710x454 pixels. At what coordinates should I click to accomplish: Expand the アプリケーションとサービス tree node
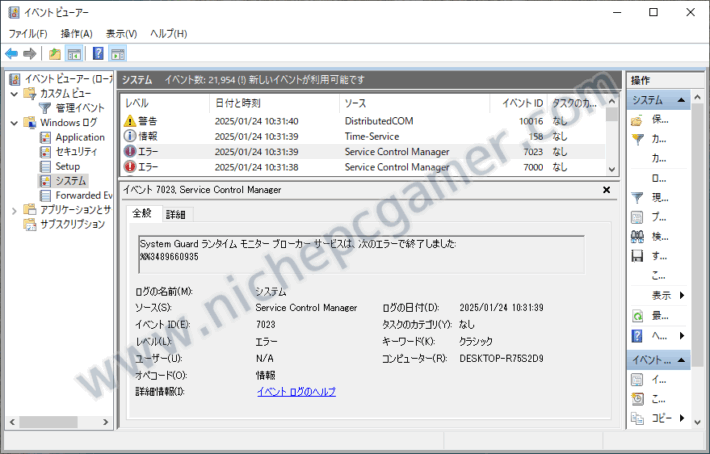pos(14,210)
